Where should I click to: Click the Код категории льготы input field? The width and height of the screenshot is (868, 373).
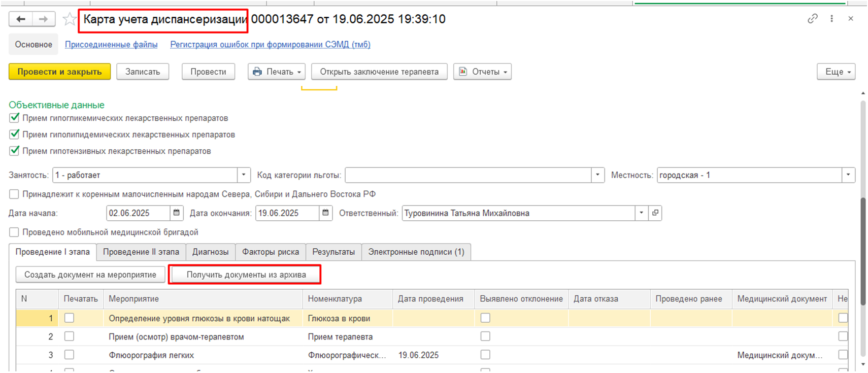pos(468,175)
